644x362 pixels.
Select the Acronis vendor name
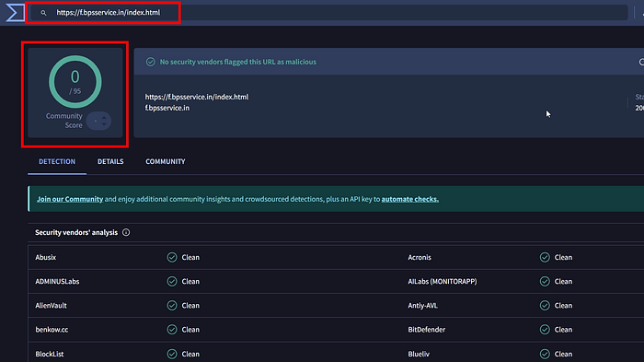tap(420, 258)
